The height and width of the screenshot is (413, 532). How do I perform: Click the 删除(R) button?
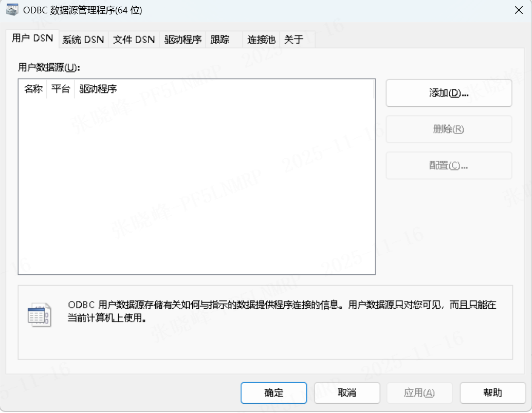coord(449,129)
